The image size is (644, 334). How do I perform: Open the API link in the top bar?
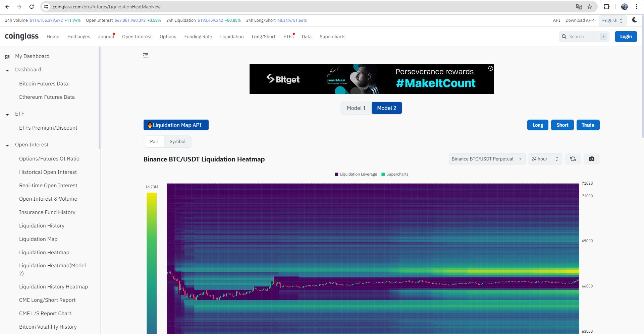[556, 20]
